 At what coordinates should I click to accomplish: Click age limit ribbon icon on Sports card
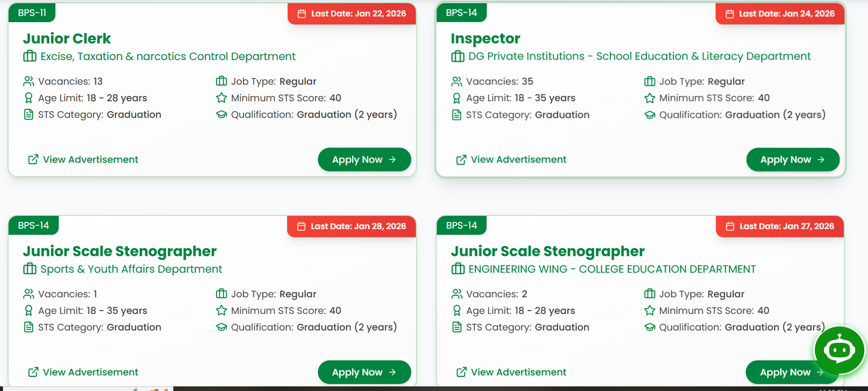coord(29,311)
